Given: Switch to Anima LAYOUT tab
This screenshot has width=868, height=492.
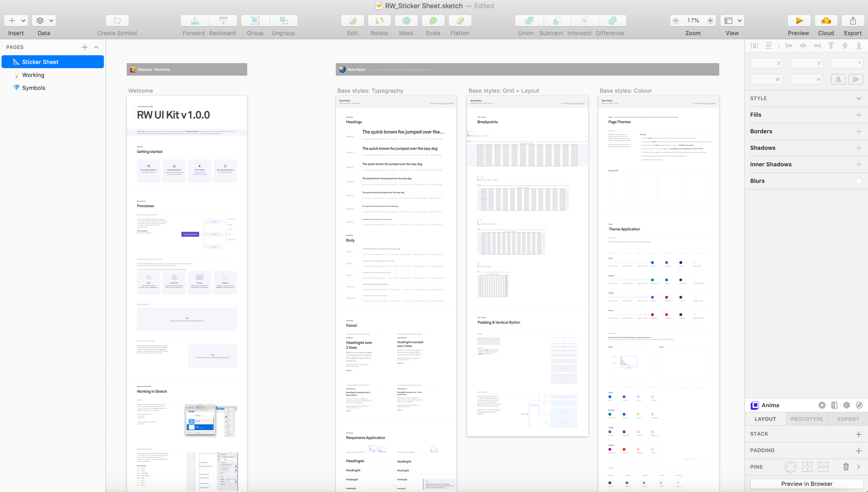Looking at the screenshot, I should tap(765, 419).
